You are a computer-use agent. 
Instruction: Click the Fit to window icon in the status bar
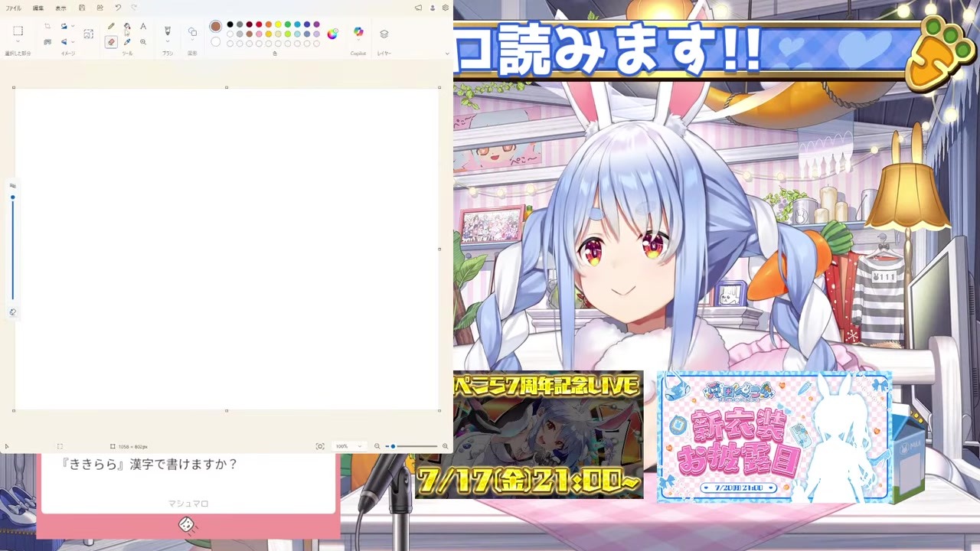(320, 446)
